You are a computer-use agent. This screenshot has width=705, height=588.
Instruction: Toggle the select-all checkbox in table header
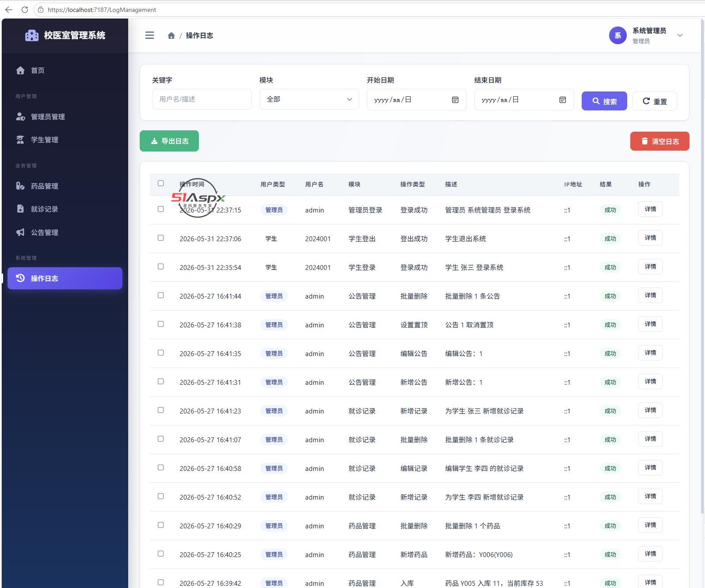(x=161, y=183)
